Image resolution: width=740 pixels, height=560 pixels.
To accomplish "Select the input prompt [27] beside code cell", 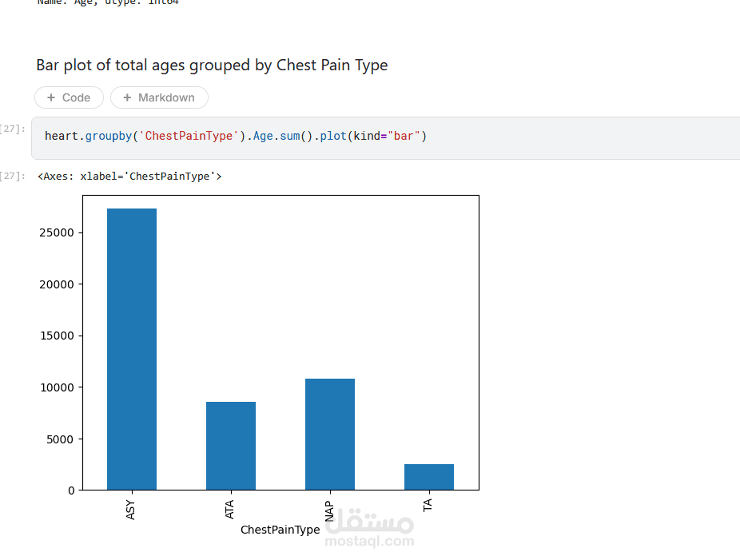I will [13, 129].
